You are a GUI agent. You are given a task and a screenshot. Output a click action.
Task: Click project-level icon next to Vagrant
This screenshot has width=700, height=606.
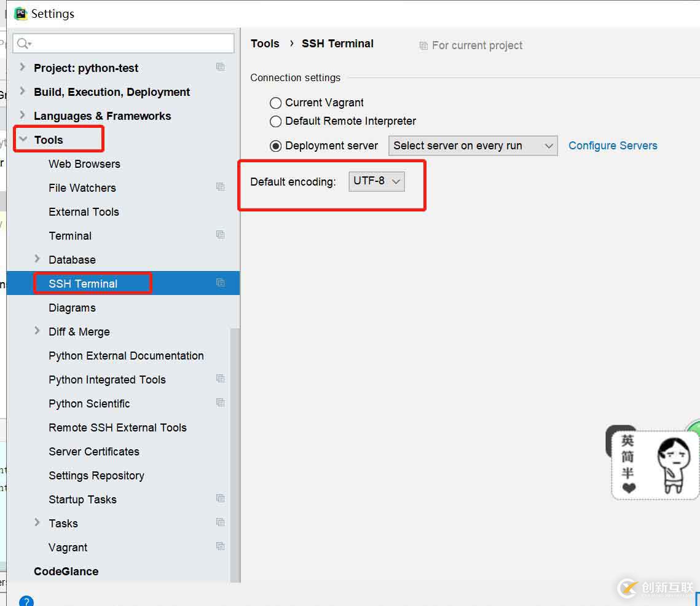click(220, 546)
